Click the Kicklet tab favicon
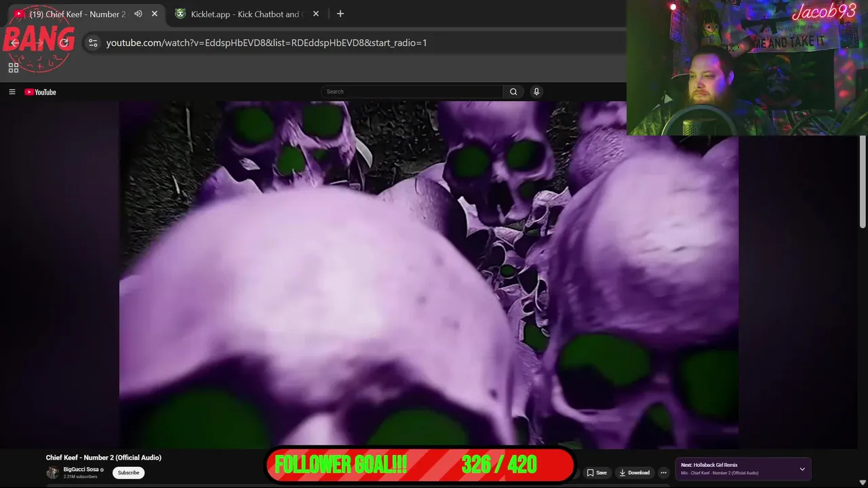The width and height of the screenshot is (868, 488). pos(180,14)
